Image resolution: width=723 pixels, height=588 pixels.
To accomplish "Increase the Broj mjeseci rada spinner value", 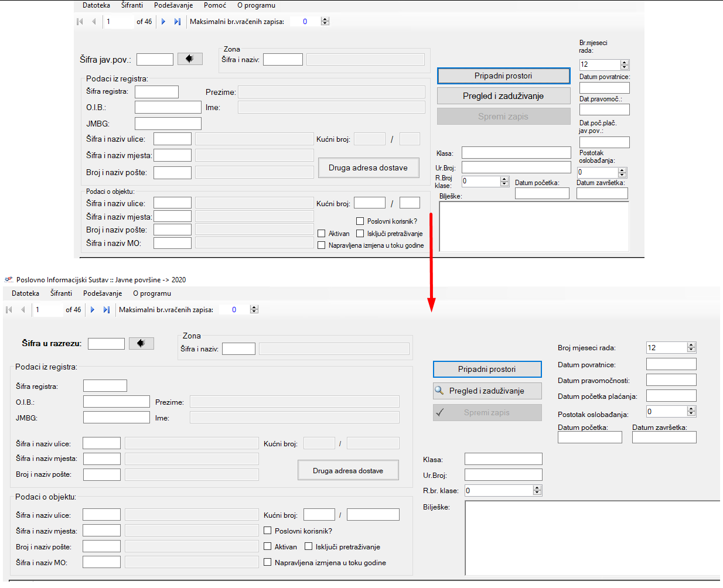I will point(691,345).
